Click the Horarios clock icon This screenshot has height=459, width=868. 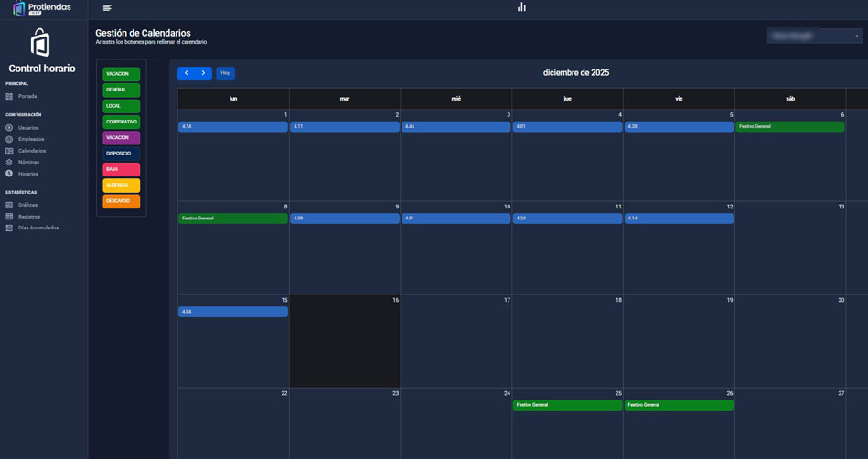point(9,174)
